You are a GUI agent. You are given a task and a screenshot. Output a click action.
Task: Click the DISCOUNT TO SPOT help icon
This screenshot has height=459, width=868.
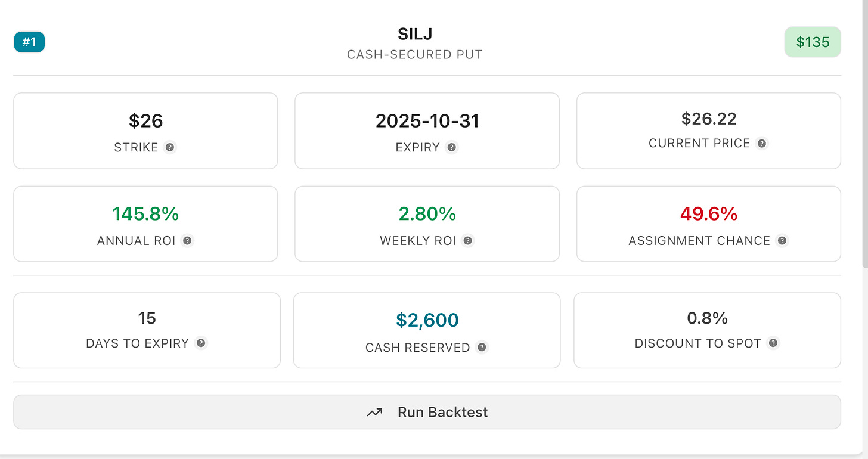click(x=773, y=343)
